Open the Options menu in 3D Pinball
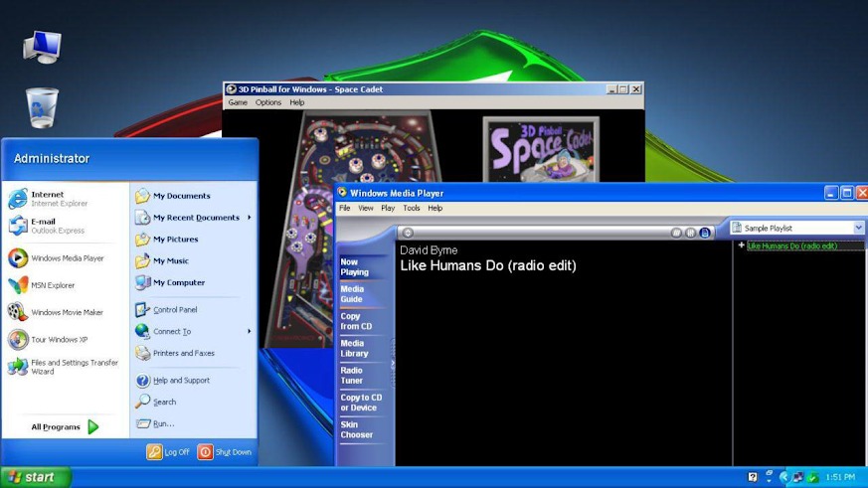Viewport: 868px width, 488px height. pyautogui.click(x=268, y=102)
